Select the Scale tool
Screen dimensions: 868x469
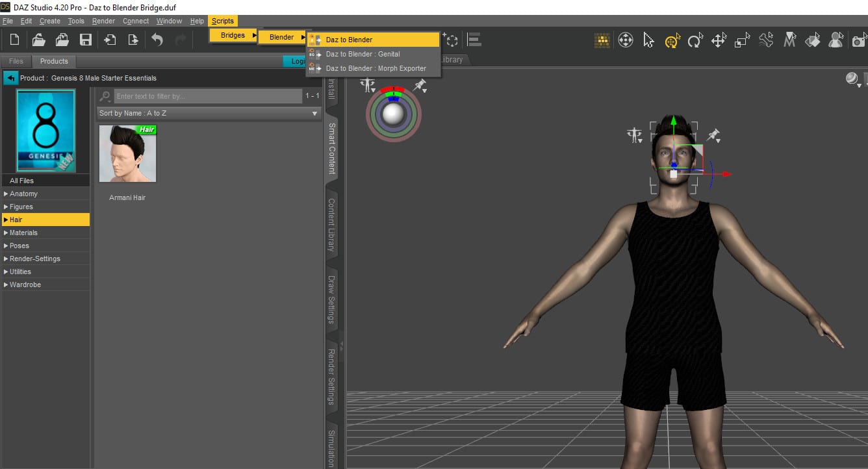coord(742,41)
